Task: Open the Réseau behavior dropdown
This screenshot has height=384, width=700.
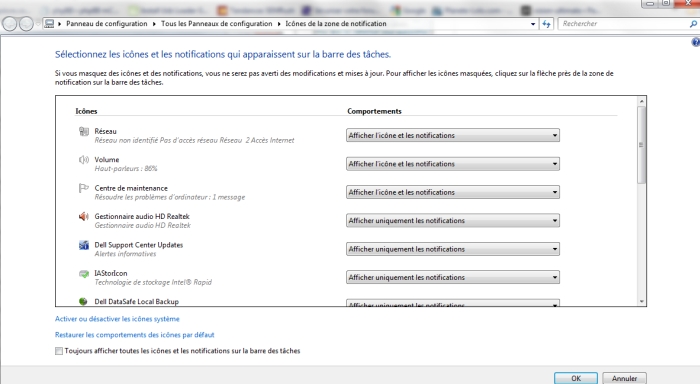Action: pos(453,135)
